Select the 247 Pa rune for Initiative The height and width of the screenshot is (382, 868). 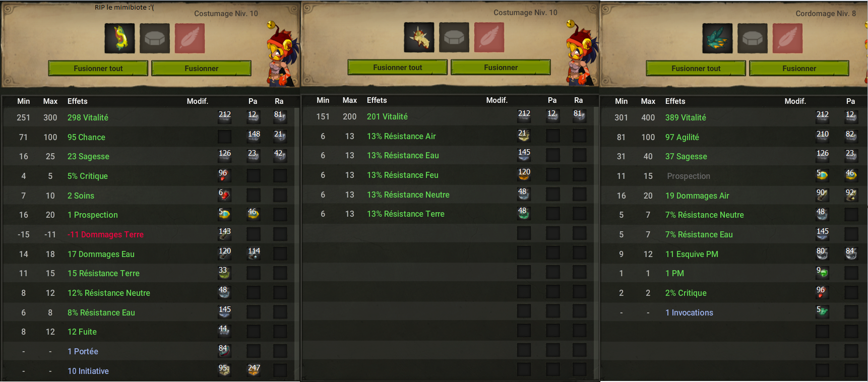254,370
